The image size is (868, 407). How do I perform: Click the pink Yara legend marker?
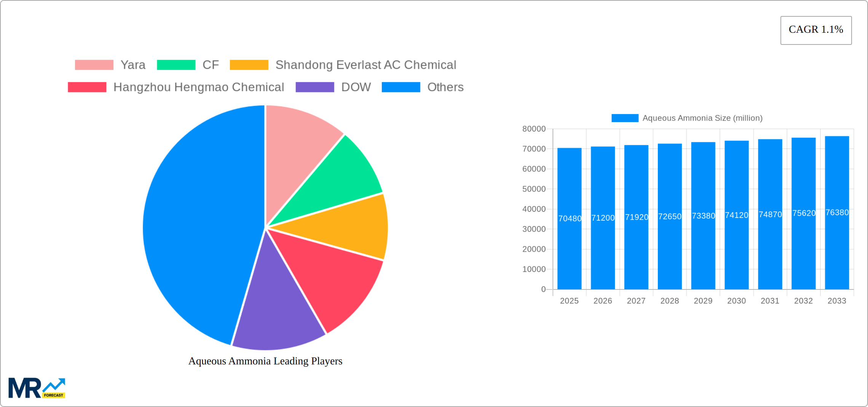click(94, 65)
